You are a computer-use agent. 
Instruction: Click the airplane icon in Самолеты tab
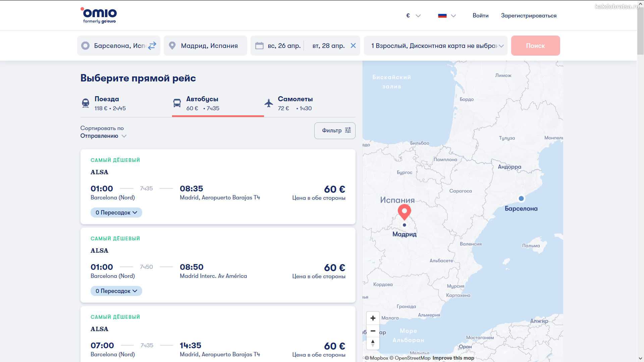click(269, 103)
